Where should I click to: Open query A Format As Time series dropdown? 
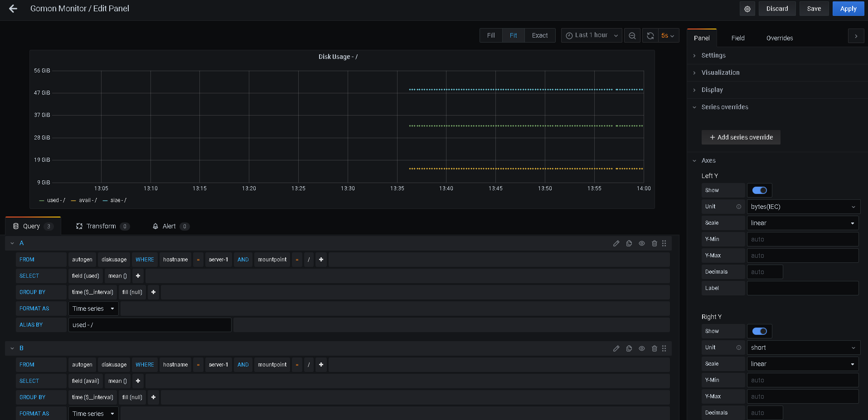point(93,309)
